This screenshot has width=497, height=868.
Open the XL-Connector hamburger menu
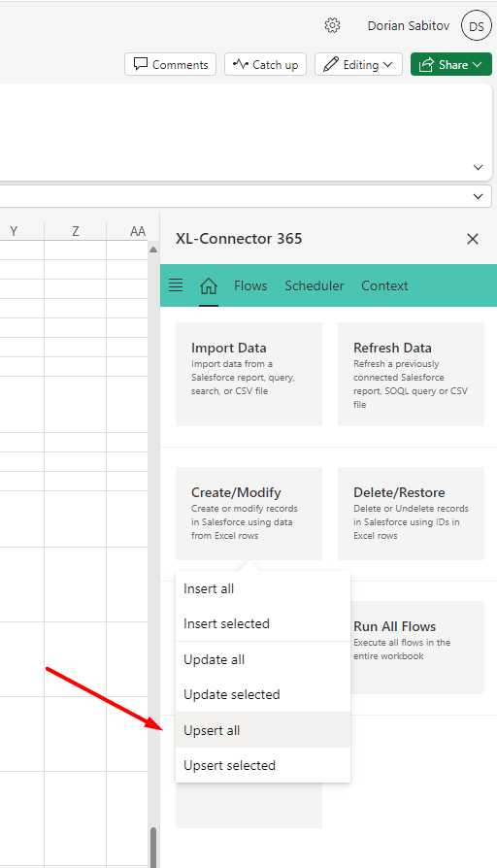(176, 285)
